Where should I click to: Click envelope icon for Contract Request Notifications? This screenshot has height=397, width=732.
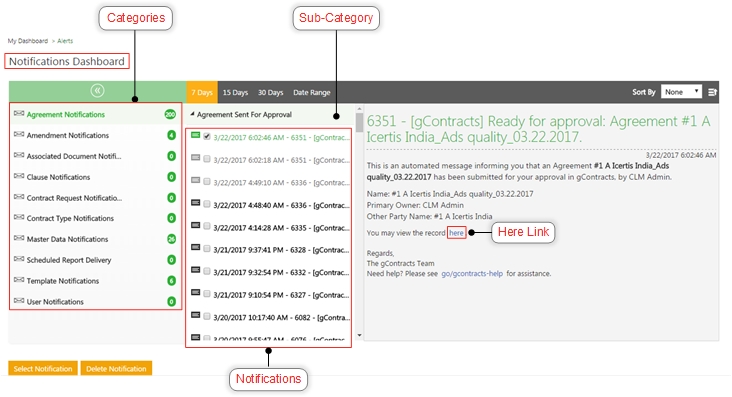tap(19, 197)
